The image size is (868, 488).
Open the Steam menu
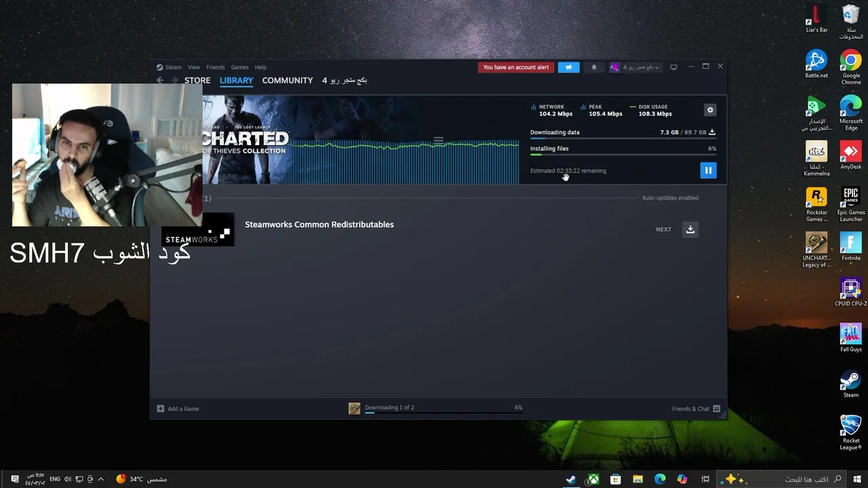pos(174,67)
